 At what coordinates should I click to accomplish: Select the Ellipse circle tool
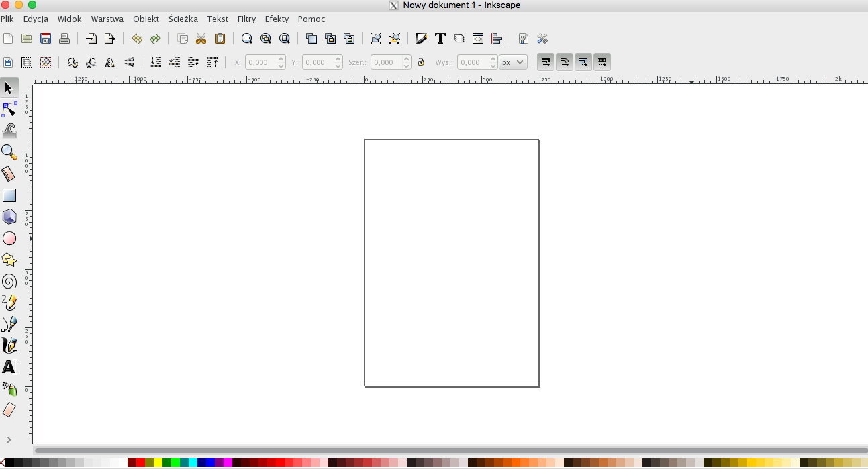click(x=9, y=238)
